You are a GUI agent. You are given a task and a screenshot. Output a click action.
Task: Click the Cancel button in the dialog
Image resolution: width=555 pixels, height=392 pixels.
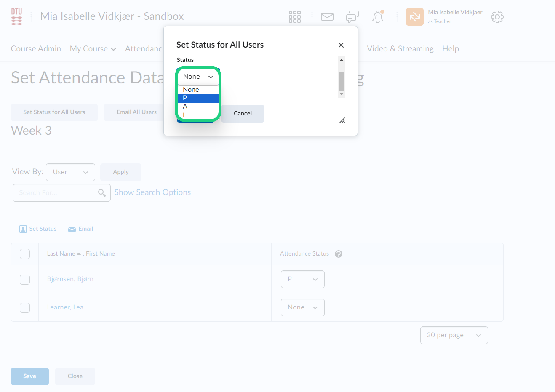click(x=243, y=114)
